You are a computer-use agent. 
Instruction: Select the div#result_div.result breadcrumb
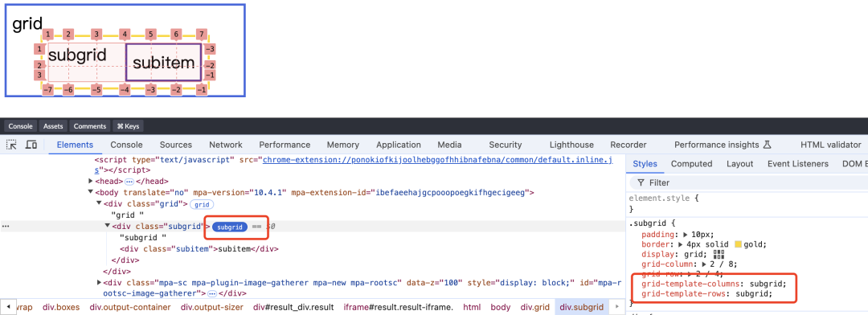click(x=293, y=307)
